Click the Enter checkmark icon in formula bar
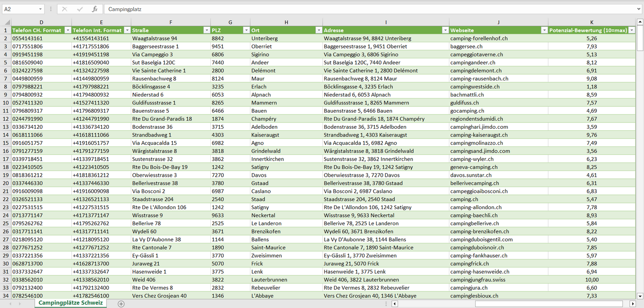 pos(80,9)
